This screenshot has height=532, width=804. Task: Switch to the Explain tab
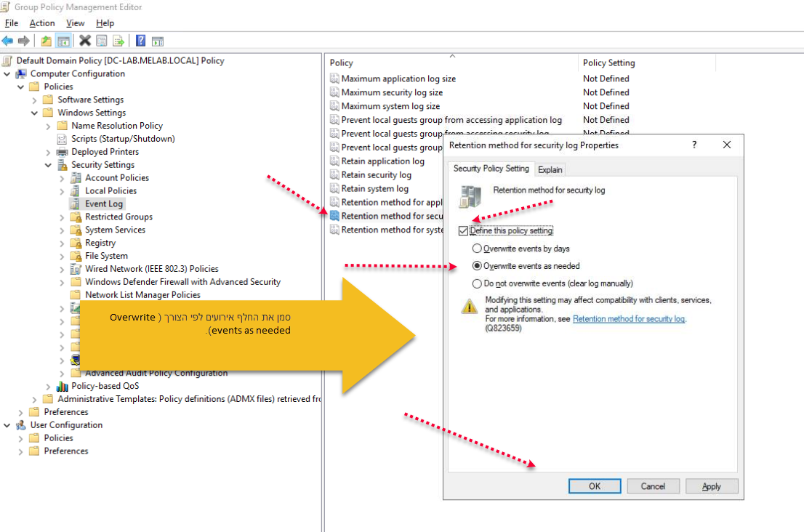pyautogui.click(x=550, y=169)
